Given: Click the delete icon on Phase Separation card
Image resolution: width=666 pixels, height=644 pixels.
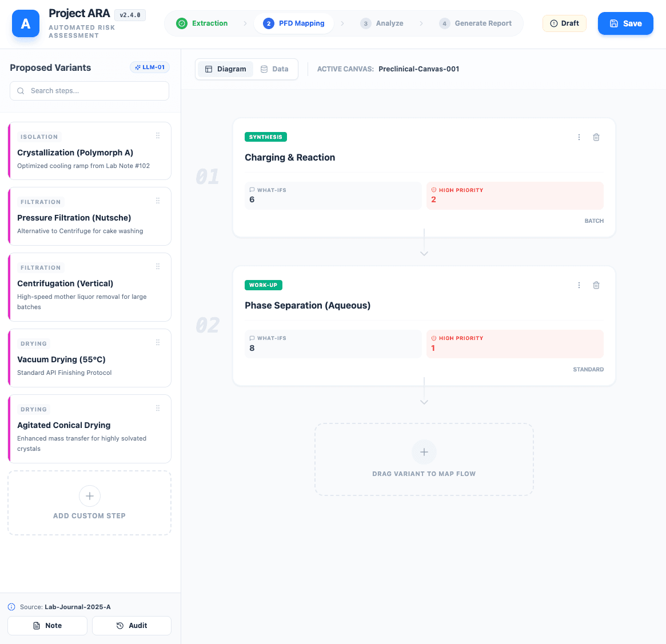Looking at the screenshot, I should [x=596, y=285].
